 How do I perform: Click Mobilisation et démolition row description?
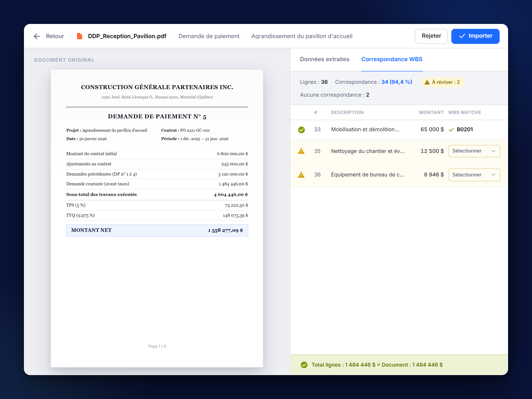pos(365,129)
